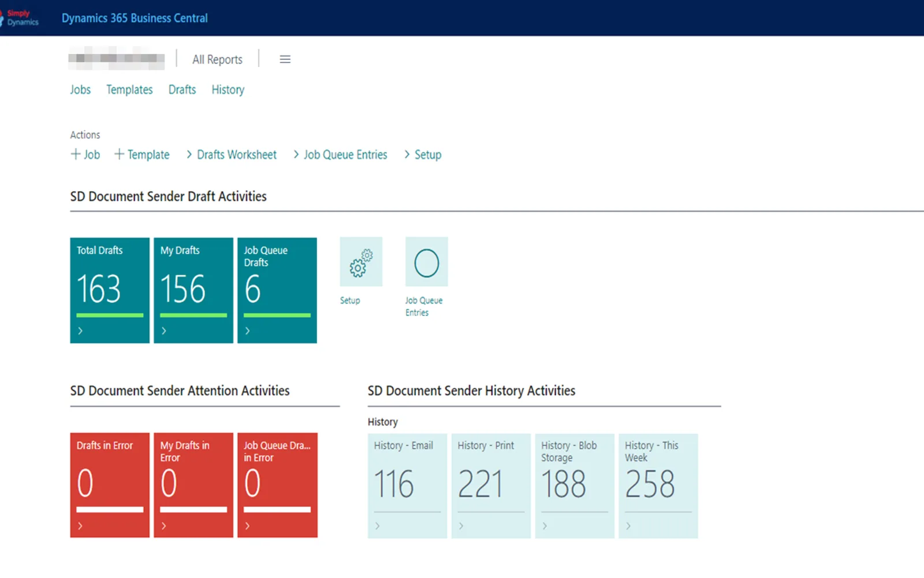Open the Drafts menu

point(182,90)
